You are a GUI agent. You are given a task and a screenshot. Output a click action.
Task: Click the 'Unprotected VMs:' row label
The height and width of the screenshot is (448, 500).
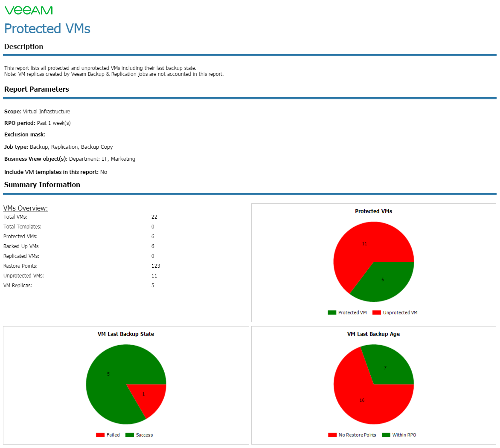(x=23, y=276)
